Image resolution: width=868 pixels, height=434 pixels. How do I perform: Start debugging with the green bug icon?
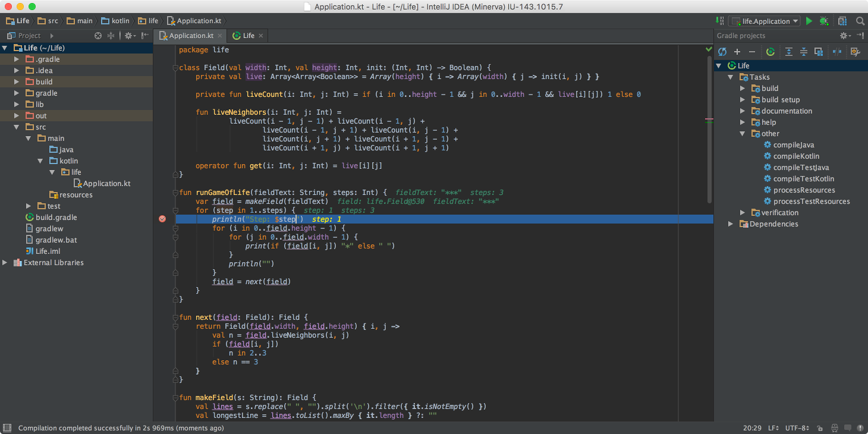823,21
